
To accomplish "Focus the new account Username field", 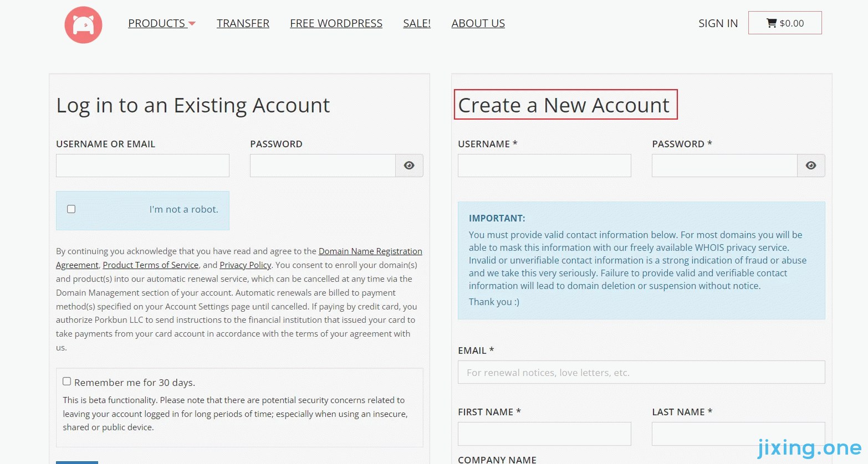I will pyautogui.click(x=544, y=166).
